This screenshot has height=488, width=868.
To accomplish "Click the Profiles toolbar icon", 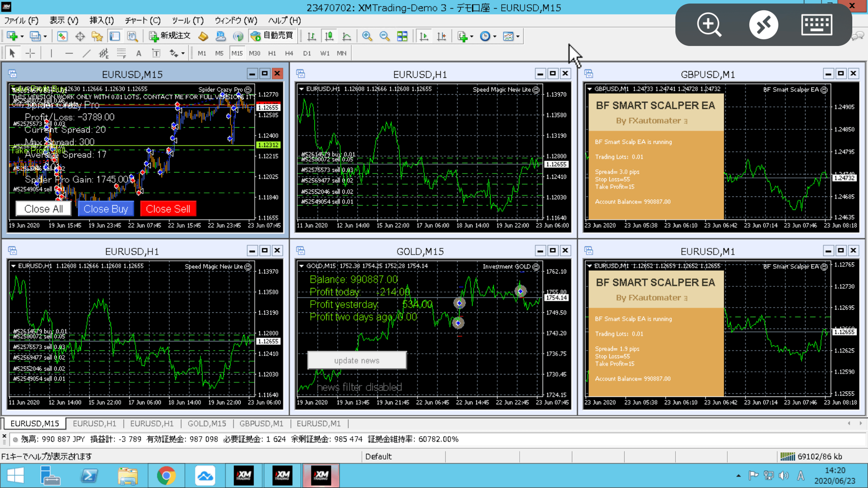I will [x=35, y=36].
